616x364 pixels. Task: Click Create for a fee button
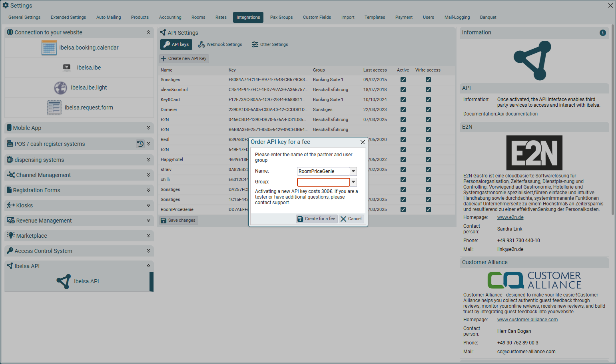click(x=317, y=219)
